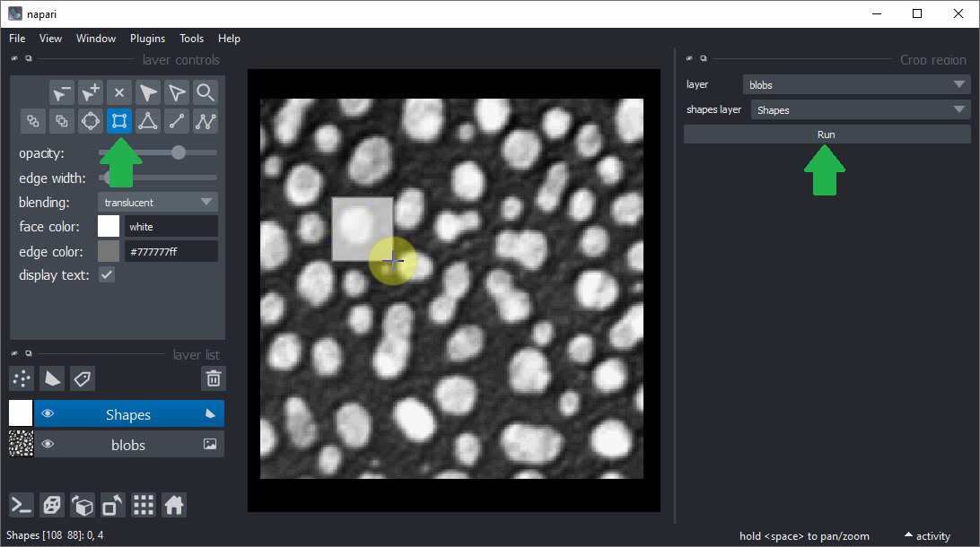The height and width of the screenshot is (547, 980).
Task: Expand the layer dropdown showing blobs
Action: point(856,84)
